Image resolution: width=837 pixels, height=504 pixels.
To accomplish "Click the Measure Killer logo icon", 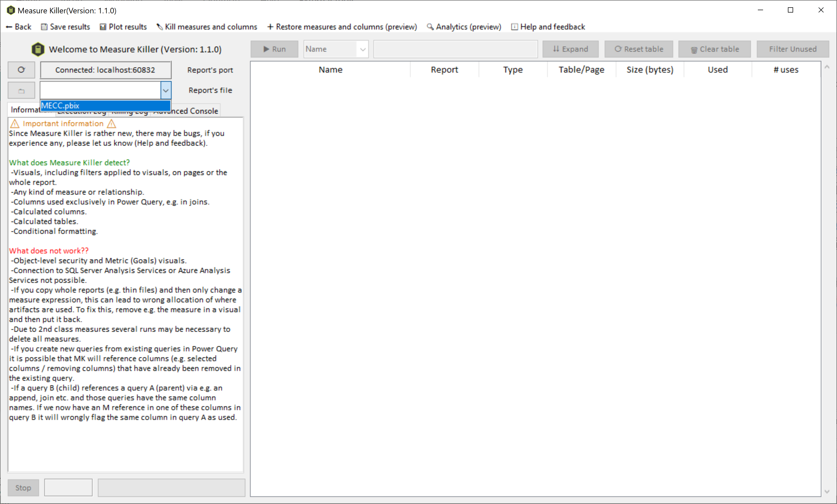I will pos(38,49).
